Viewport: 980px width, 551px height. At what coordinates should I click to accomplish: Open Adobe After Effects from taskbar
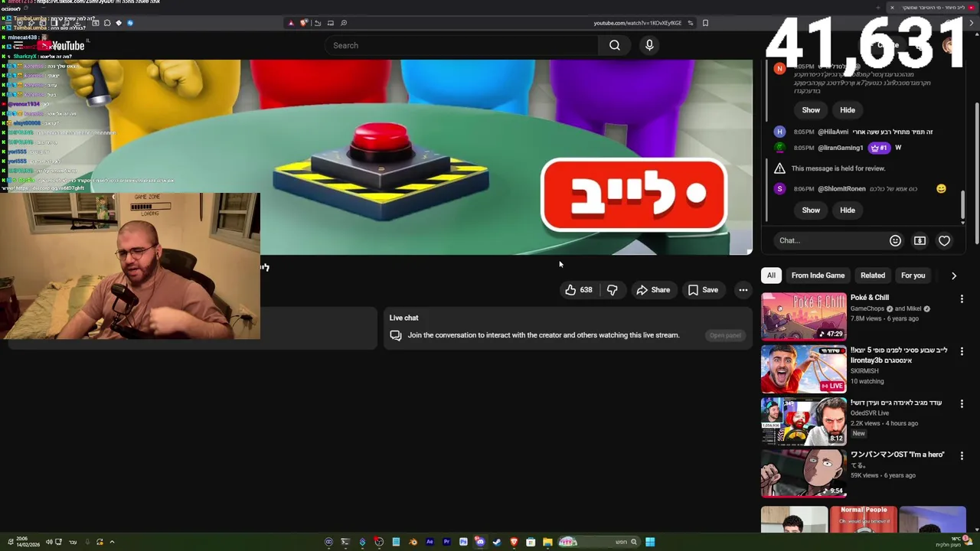point(430,542)
